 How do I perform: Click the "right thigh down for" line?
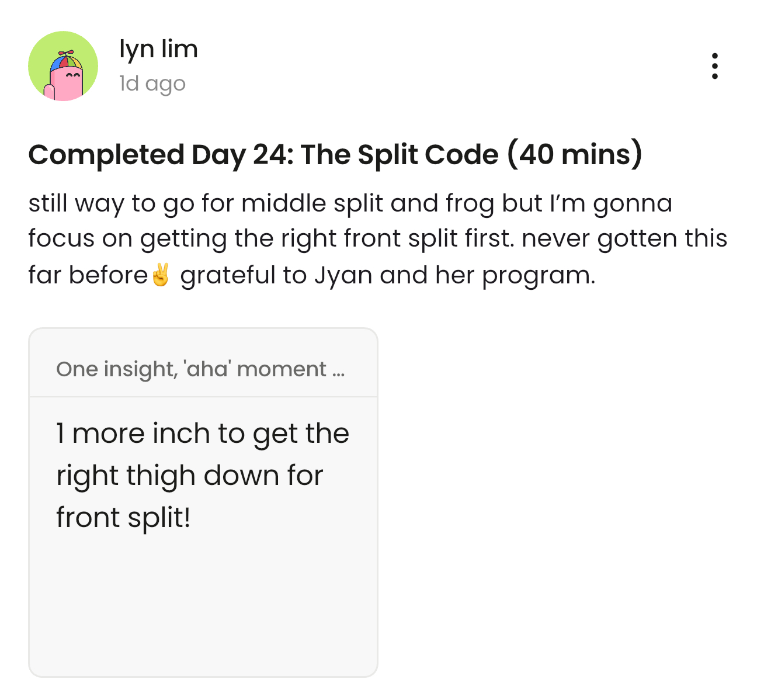point(189,476)
